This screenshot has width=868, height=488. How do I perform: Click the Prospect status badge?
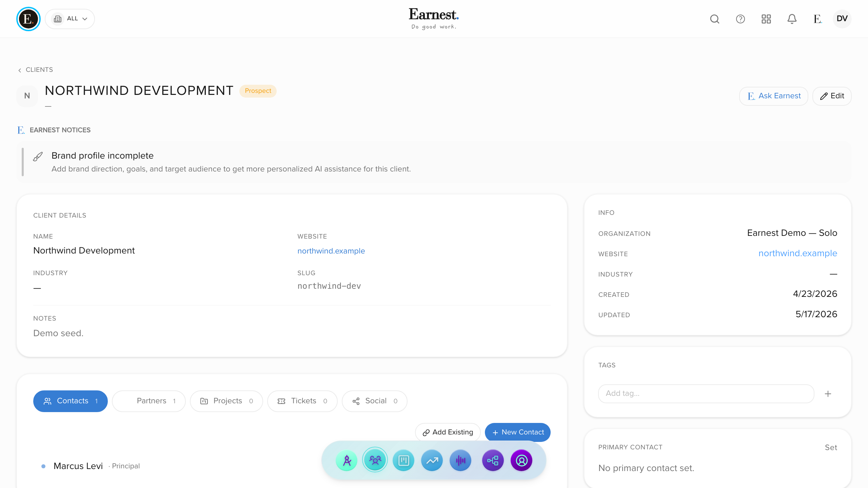[x=258, y=91]
